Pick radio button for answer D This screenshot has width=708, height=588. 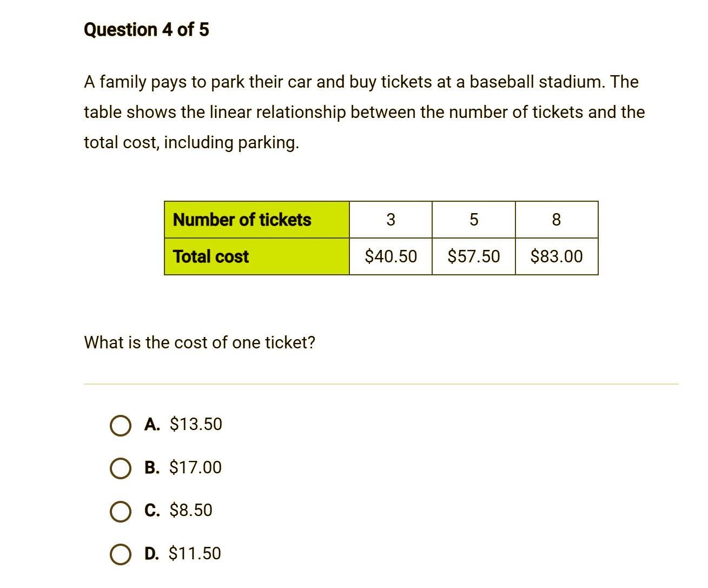[120, 554]
